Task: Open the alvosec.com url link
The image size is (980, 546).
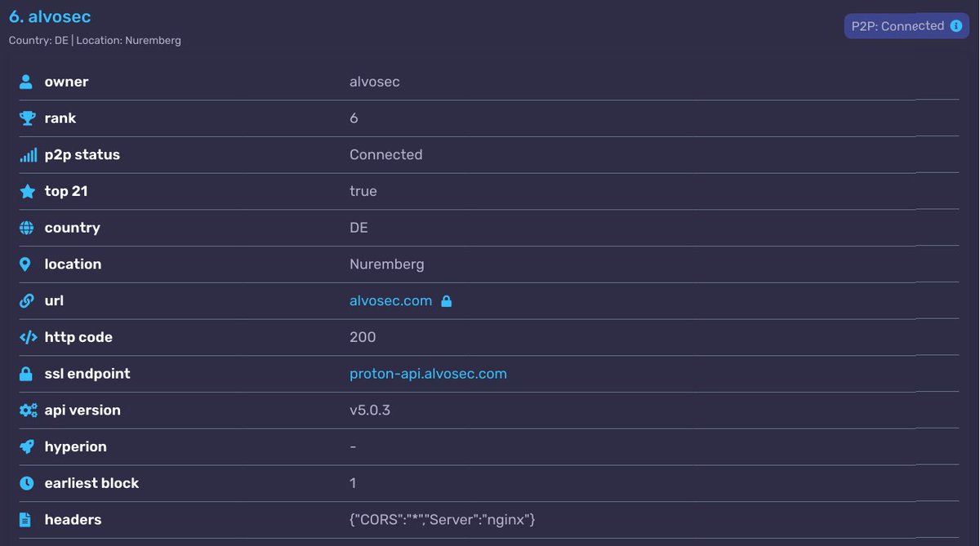Action: point(390,300)
